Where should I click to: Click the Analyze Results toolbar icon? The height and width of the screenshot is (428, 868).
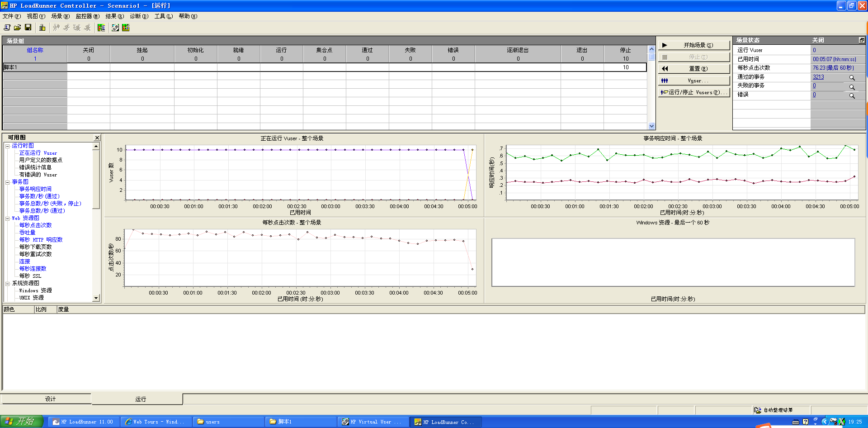126,28
